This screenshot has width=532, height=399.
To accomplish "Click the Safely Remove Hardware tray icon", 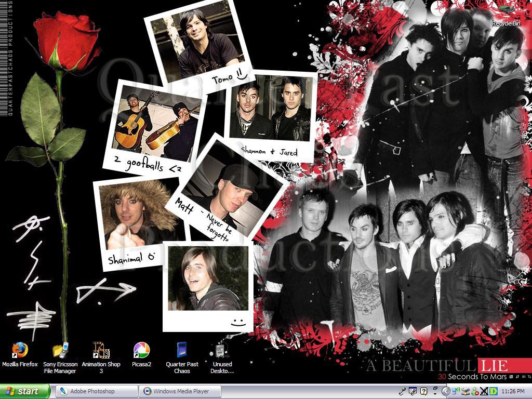I will pos(465,391).
